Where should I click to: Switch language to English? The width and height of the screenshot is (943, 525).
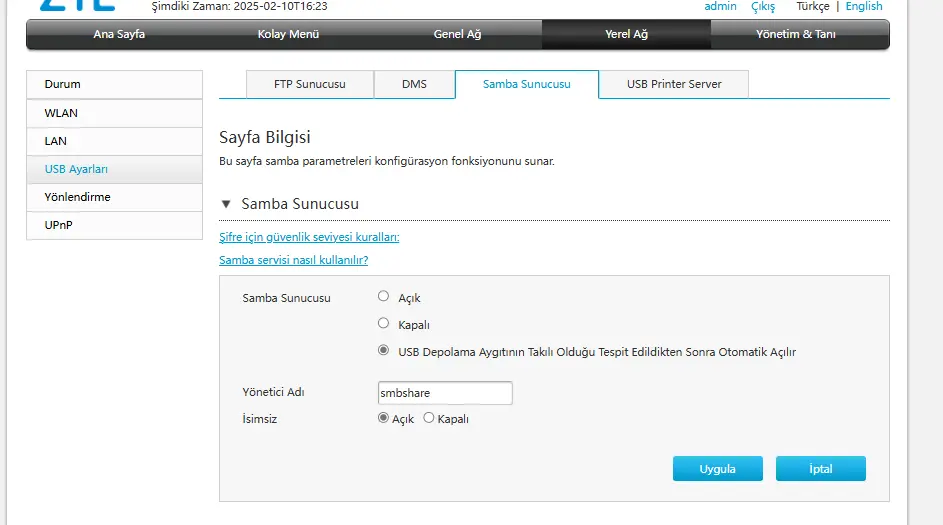864,6
